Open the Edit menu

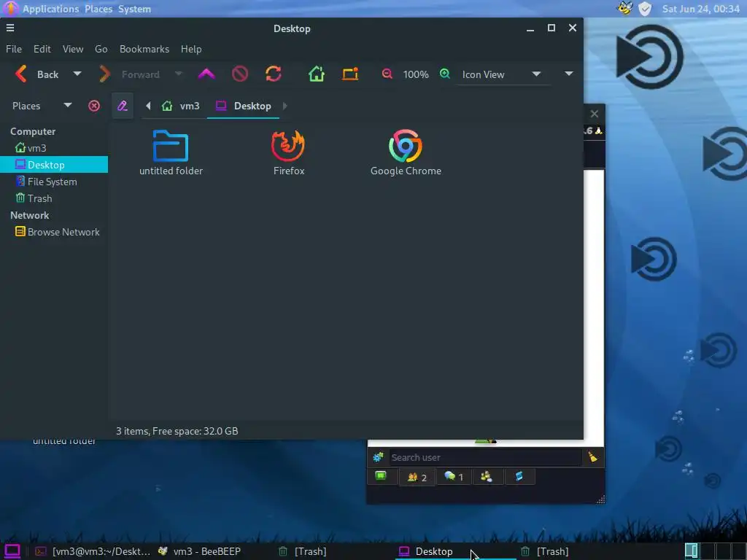pyautogui.click(x=42, y=49)
